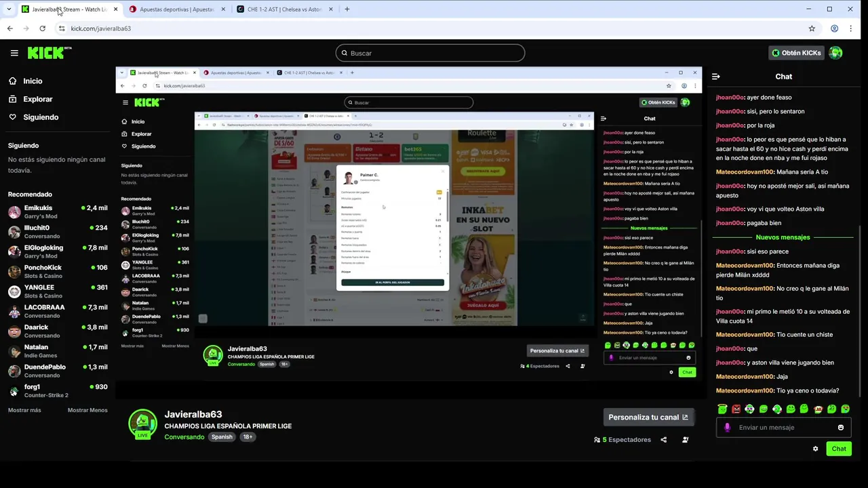
Task: Open recommended channel Natalan
Action: tap(58, 351)
